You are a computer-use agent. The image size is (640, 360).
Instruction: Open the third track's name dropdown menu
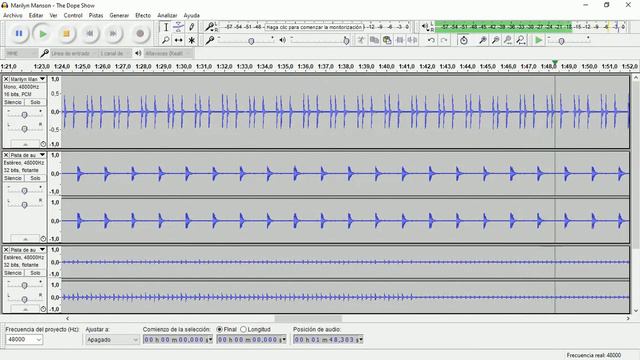(x=42, y=249)
